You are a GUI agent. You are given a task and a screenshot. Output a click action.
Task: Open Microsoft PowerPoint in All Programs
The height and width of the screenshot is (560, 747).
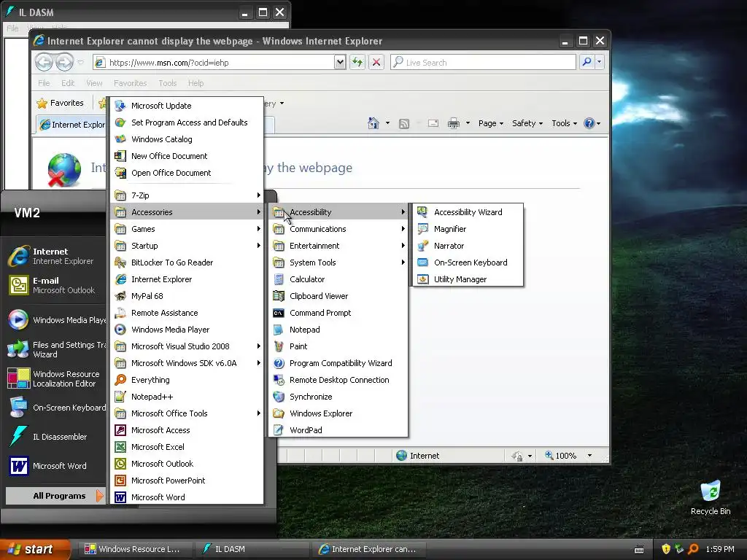tap(187, 481)
